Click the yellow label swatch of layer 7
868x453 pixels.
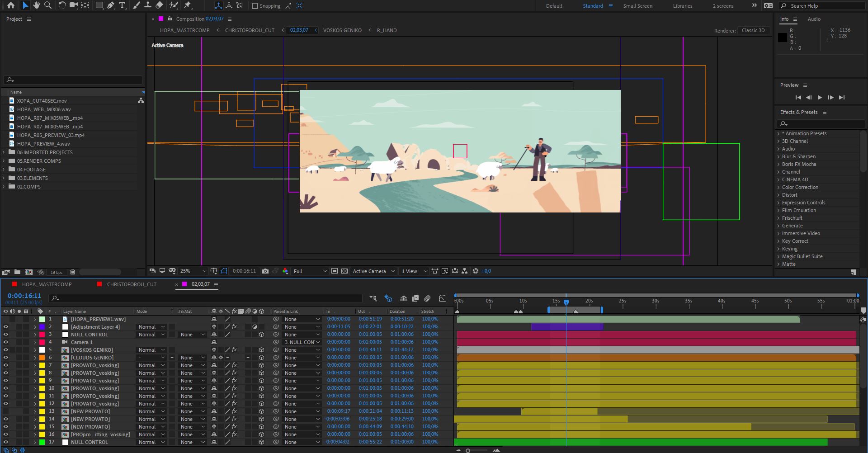(x=42, y=365)
